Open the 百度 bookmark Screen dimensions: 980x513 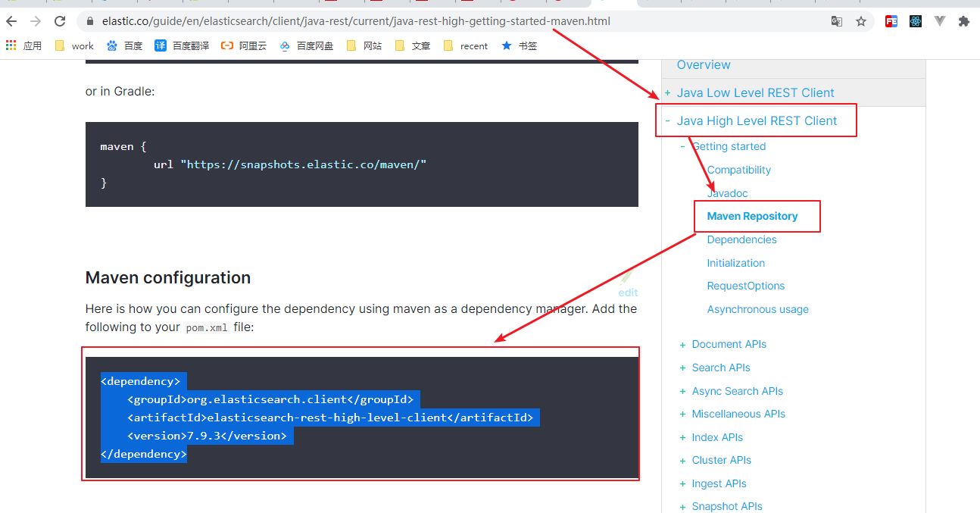pyautogui.click(x=125, y=45)
